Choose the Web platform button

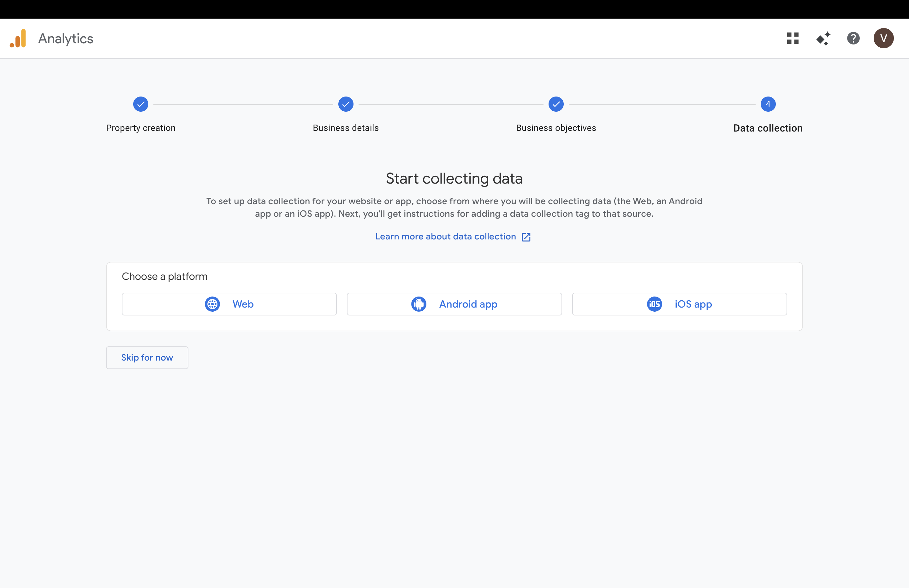(229, 304)
